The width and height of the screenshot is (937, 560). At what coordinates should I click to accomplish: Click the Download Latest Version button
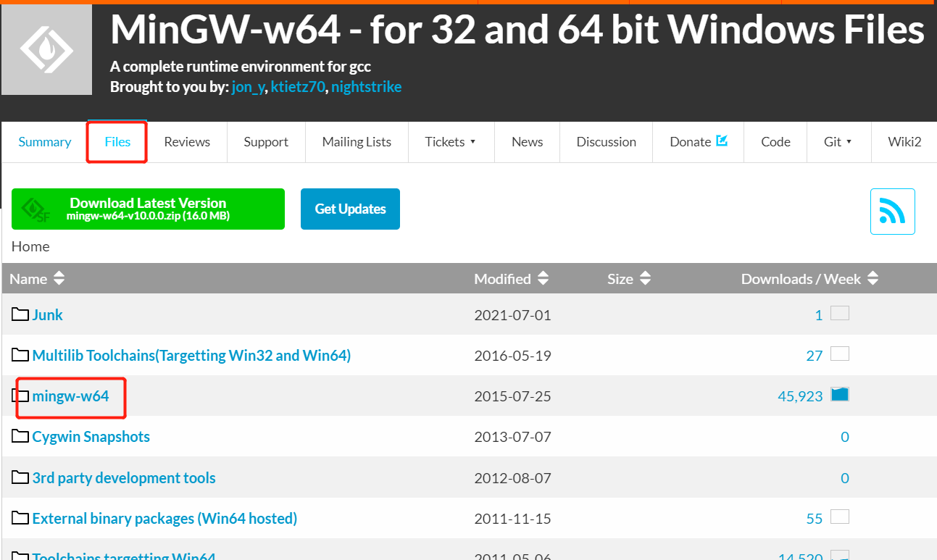click(x=148, y=209)
